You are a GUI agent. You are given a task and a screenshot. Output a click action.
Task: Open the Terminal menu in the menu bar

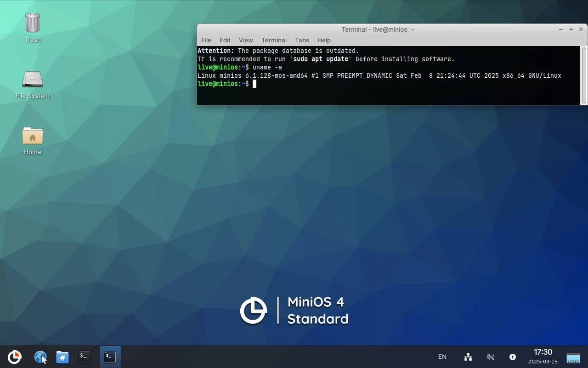(x=274, y=40)
